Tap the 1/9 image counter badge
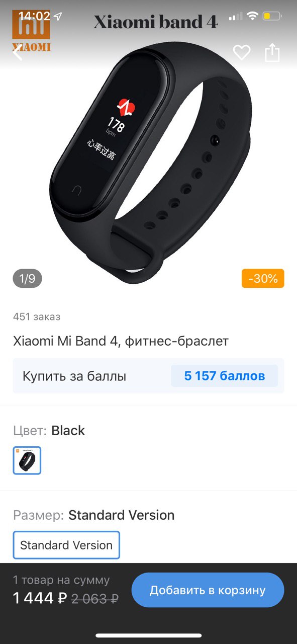The image size is (297, 644). (27, 278)
